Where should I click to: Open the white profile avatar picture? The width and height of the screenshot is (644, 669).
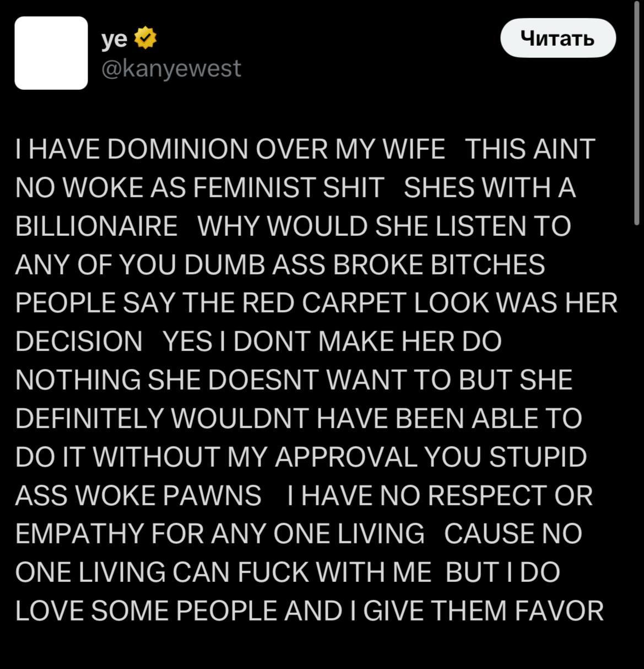(51, 53)
